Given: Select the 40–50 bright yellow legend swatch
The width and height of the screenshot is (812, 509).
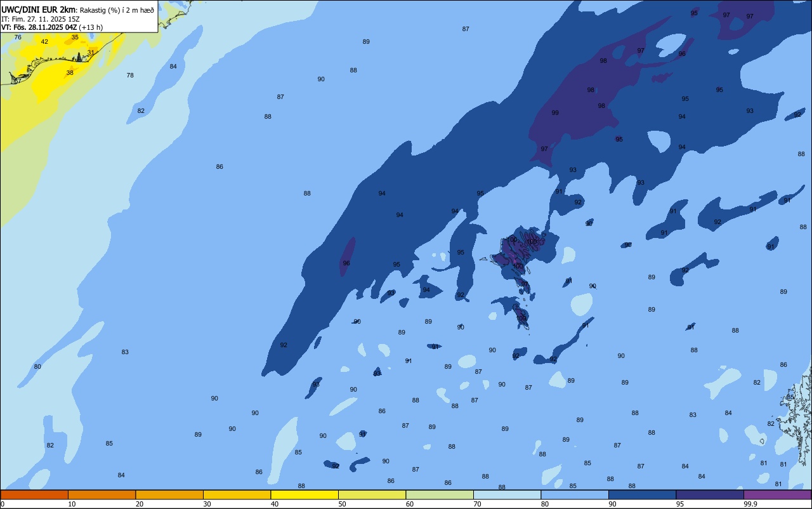Looking at the screenshot, I should coord(304,494).
